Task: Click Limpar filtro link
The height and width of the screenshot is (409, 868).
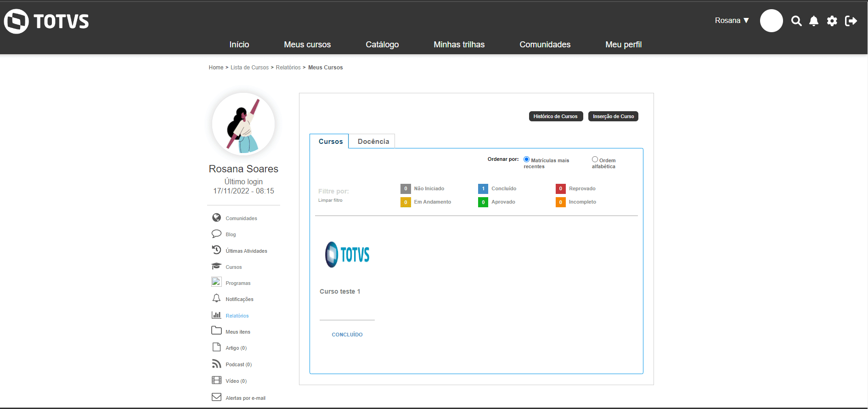Action: (x=330, y=200)
